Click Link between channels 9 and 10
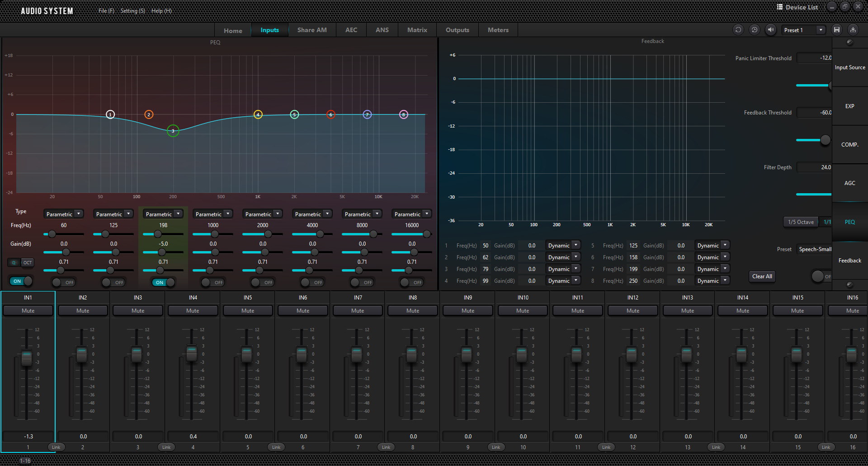 pos(496,447)
